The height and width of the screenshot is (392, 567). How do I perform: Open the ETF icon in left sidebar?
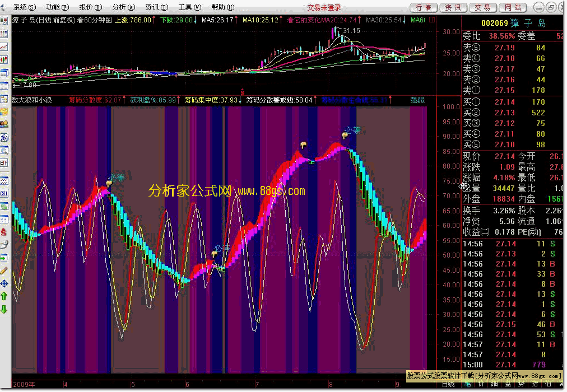pyautogui.click(x=4, y=163)
